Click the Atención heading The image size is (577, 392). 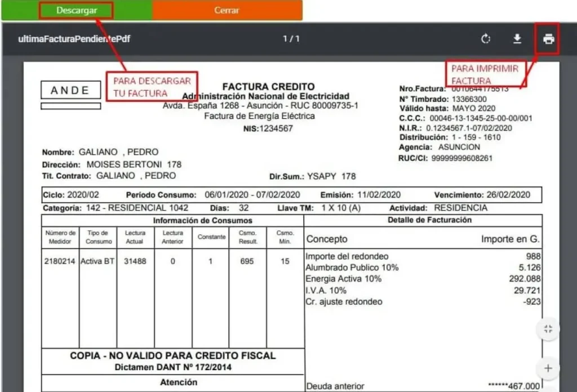pyautogui.click(x=179, y=382)
